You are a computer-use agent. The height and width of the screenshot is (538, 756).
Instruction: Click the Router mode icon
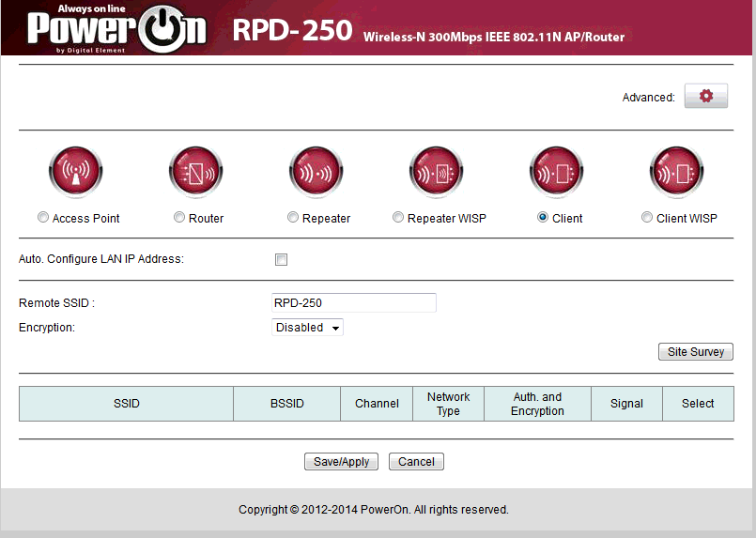pyautogui.click(x=195, y=172)
